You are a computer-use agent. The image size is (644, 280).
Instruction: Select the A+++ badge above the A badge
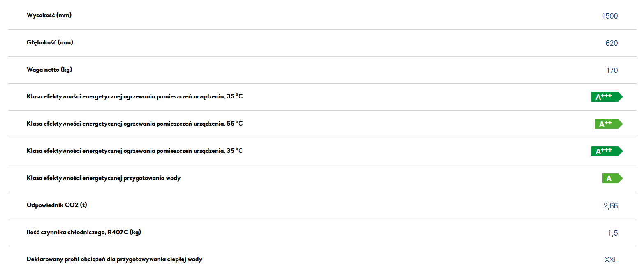tap(607, 151)
